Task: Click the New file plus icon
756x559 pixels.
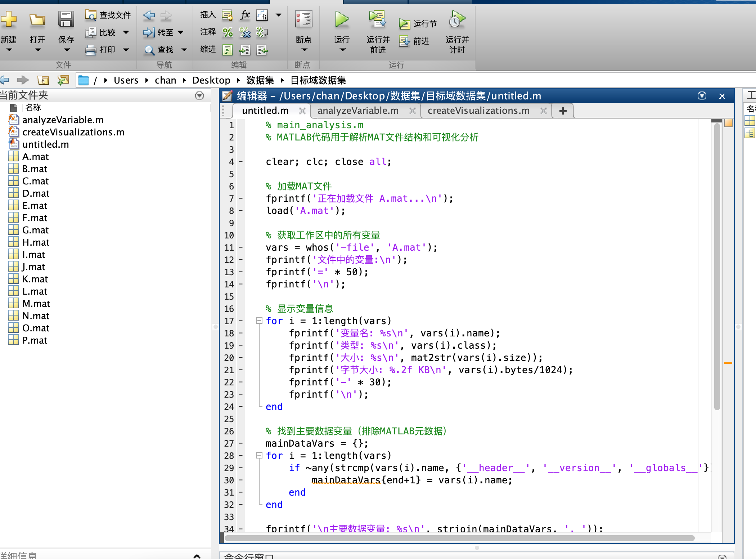Action: (x=8, y=19)
